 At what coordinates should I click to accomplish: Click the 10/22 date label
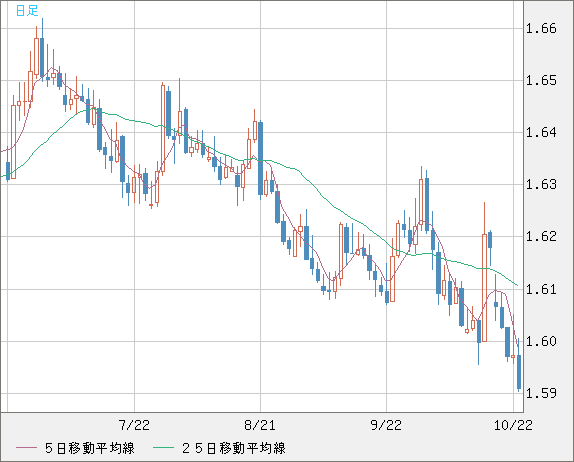click(x=513, y=425)
